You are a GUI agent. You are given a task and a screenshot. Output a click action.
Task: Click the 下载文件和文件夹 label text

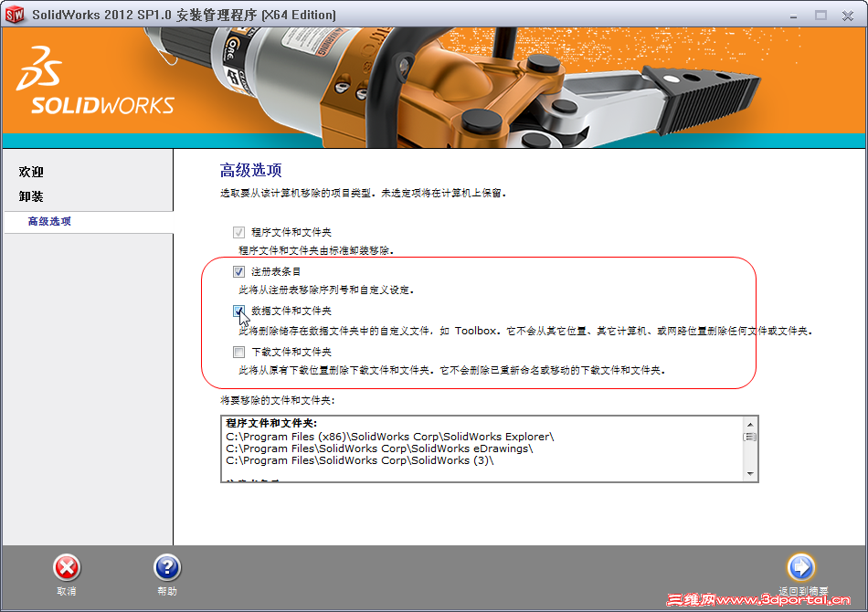tap(291, 352)
